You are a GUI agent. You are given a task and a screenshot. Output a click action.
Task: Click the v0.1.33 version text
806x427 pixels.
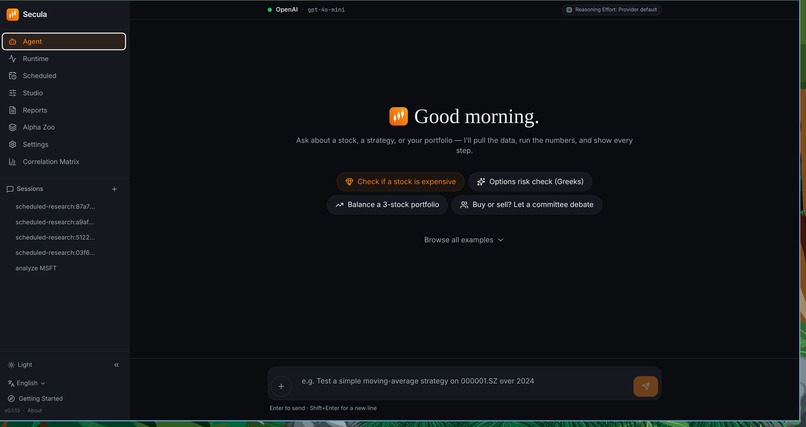(11, 411)
